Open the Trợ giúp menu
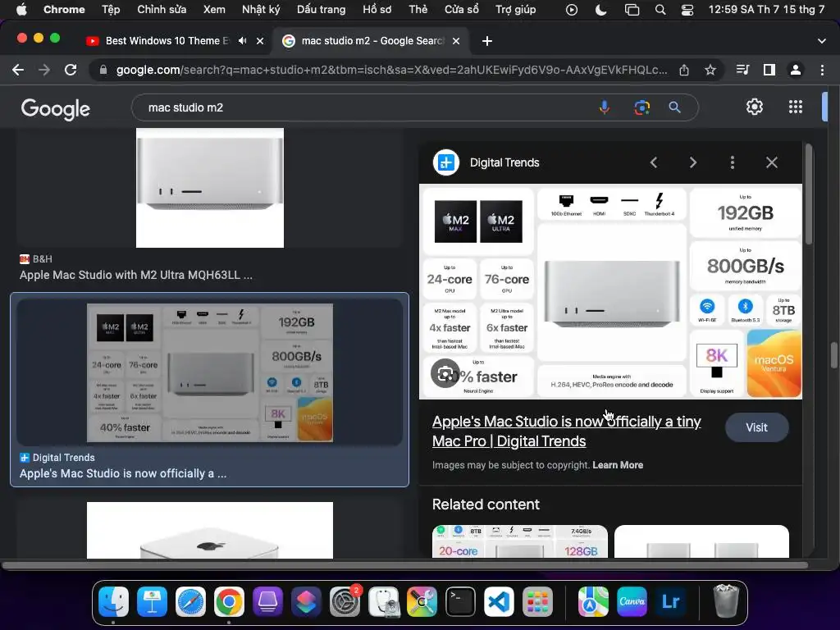This screenshot has height=630, width=840. 515,10
